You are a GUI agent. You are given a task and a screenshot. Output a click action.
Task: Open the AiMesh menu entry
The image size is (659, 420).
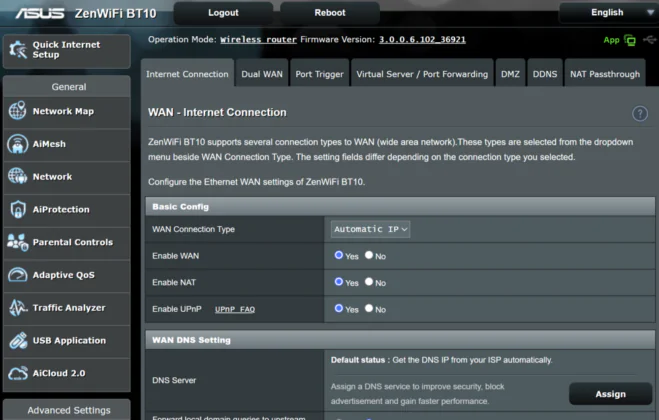pos(67,144)
